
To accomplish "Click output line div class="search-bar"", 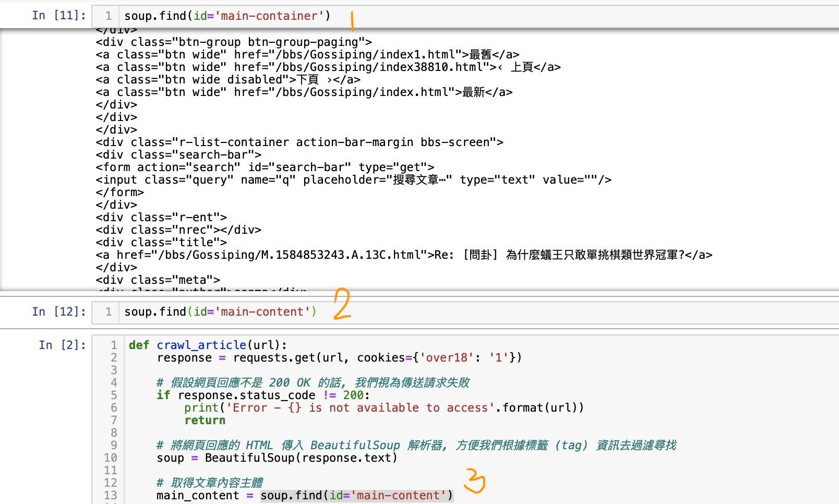I will point(178,154).
